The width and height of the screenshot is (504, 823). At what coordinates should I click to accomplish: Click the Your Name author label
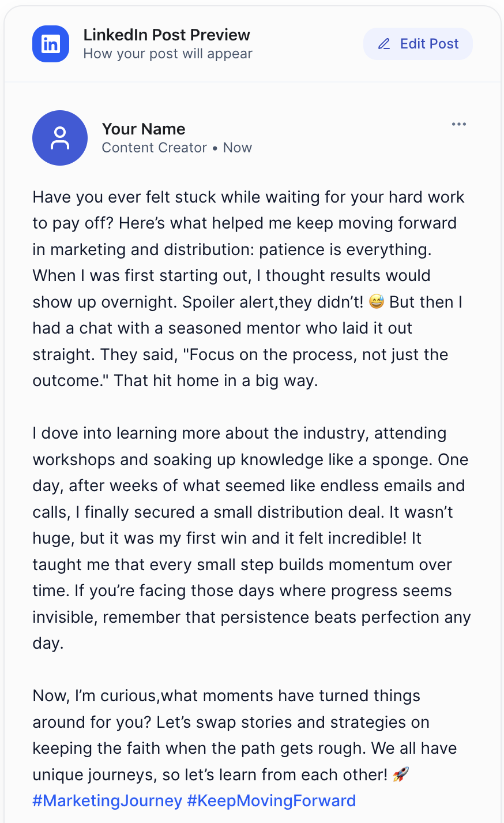[x=144, y=129]
